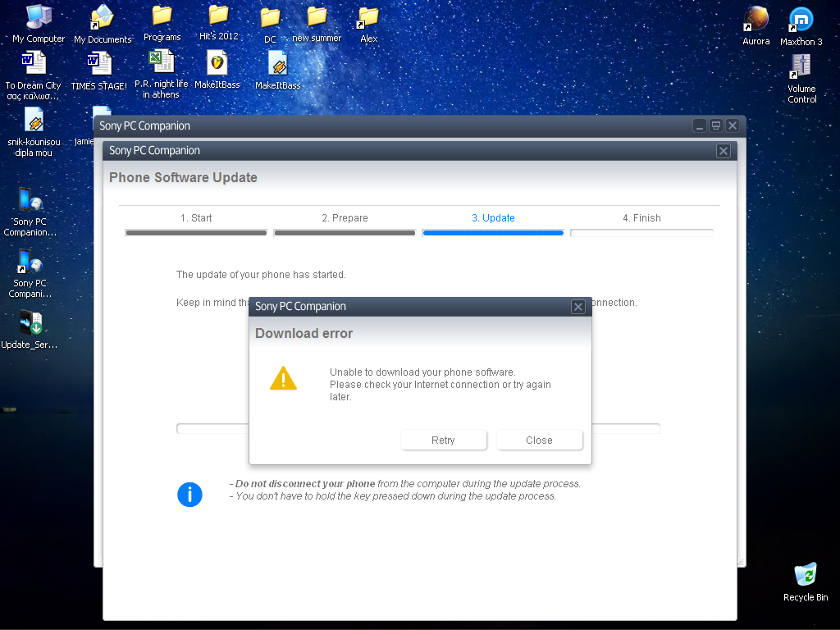The height and width of the screenshot is (630, 840).
Task: Minimize the main Sony PC Companion window
Action: tap(699, 126)
